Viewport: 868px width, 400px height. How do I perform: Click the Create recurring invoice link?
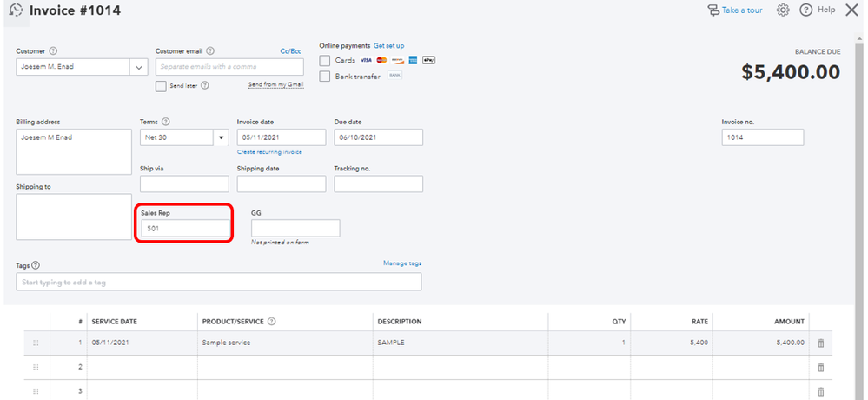click(x=269, y=152)
